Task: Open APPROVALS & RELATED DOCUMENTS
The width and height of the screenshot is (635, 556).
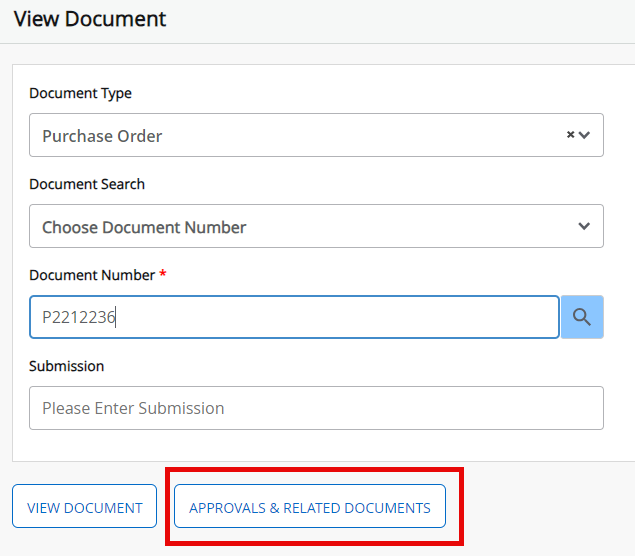Action: coord(310,507)
